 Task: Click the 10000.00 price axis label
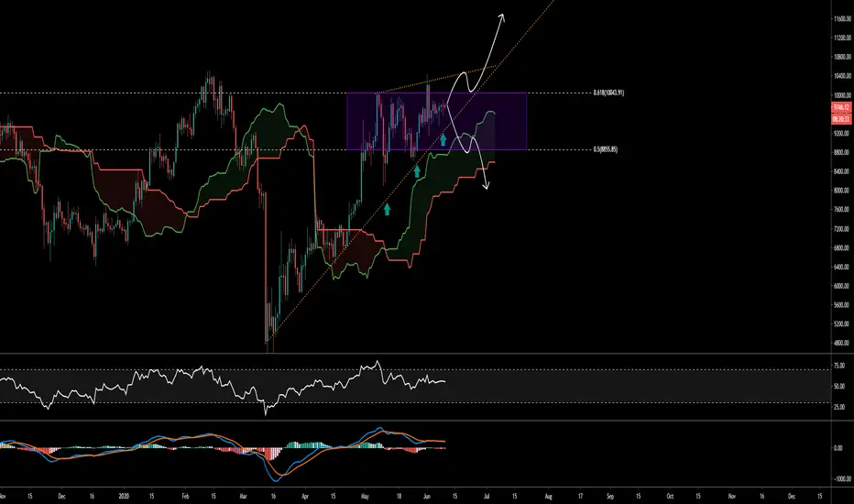[843, 95]
